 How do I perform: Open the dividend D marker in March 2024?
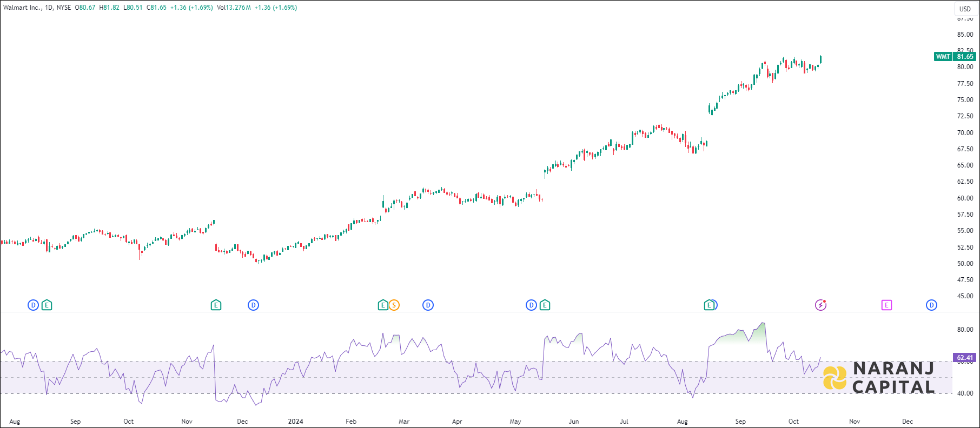tap(428, 305)
